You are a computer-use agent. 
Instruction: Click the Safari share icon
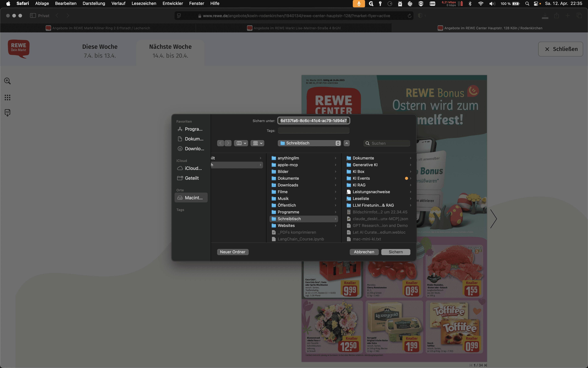pyautogui.click(x=556, y=16)
